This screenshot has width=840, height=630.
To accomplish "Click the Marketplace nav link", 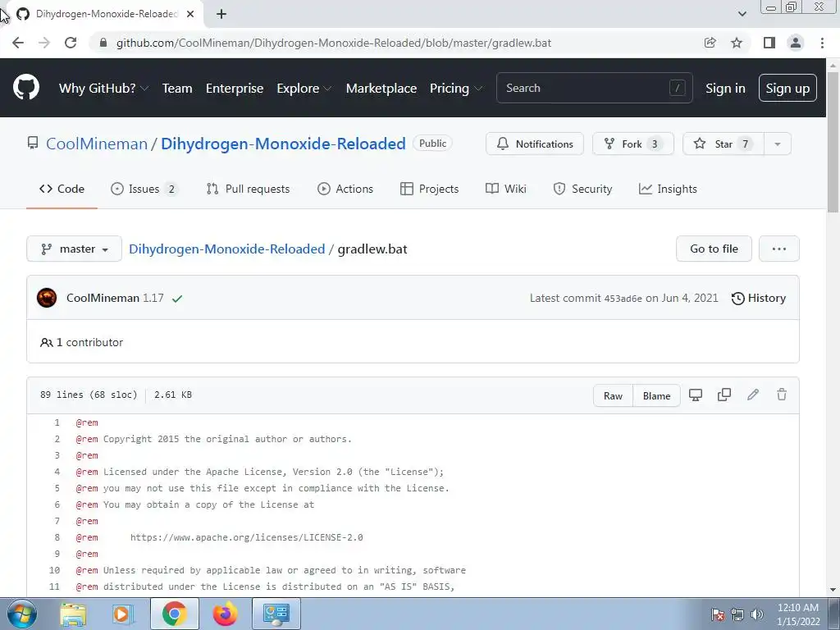I will tap(381, 88).
